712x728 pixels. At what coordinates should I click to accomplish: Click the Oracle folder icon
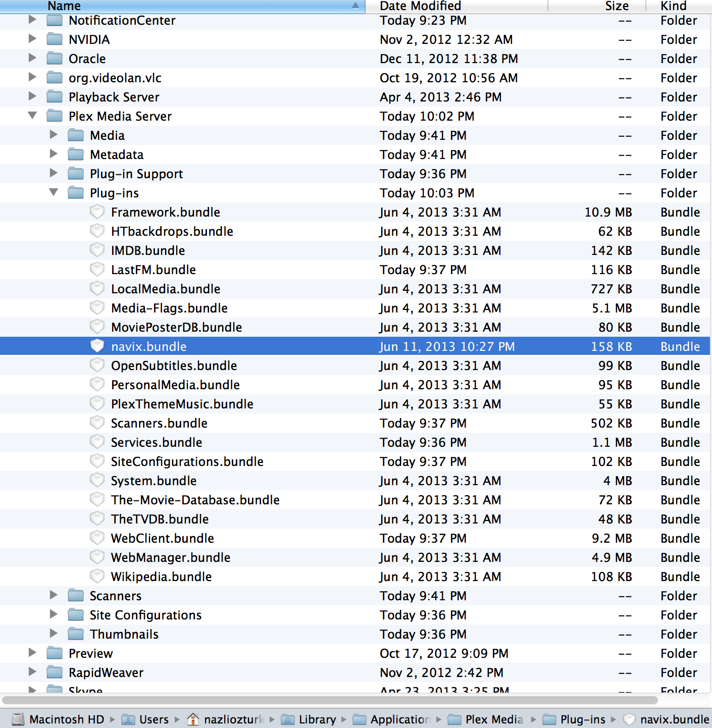(55, 59)
